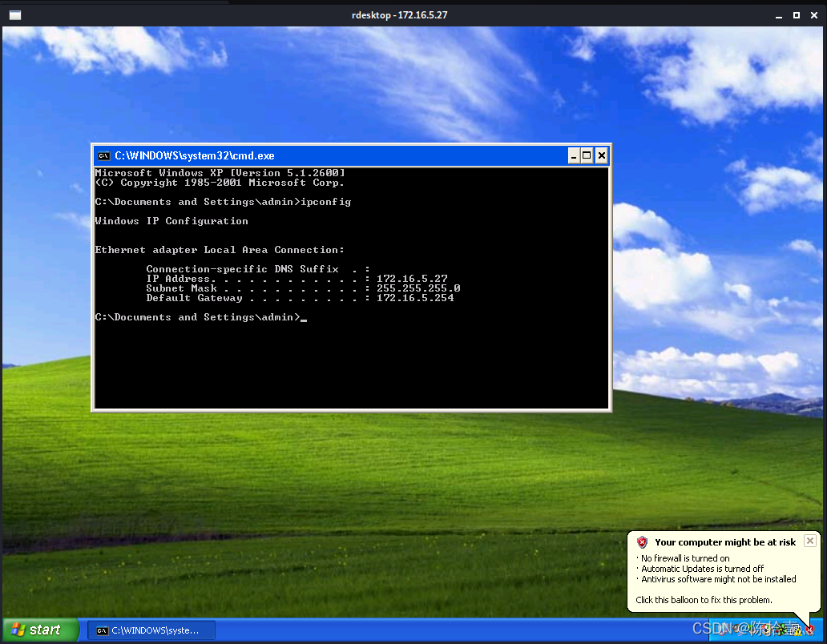Minimize the rdesktop window
827x644 pixels.
point(778,15)
